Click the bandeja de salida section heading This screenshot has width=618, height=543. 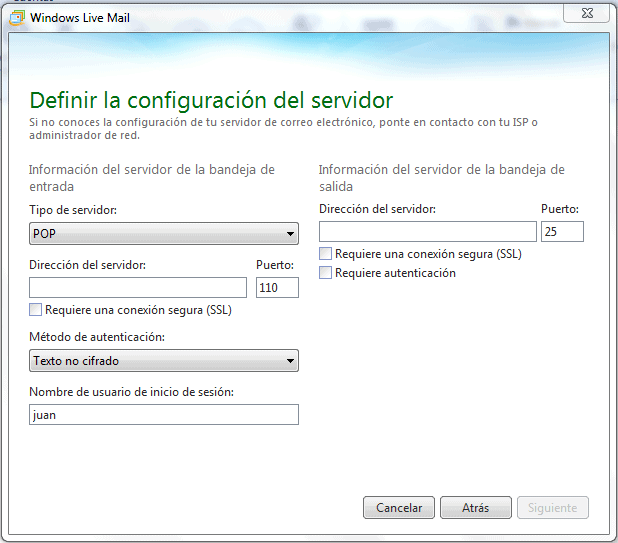click(441, 178)
